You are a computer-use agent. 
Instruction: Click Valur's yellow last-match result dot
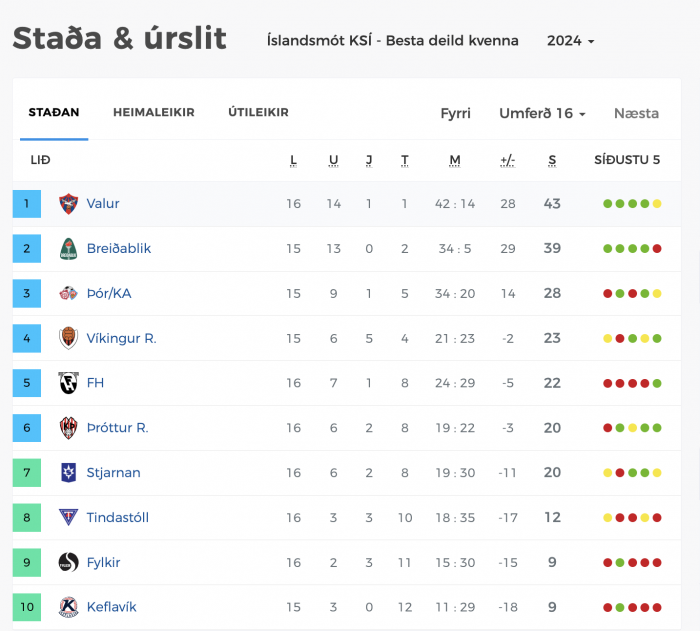[x=657, y=204]
